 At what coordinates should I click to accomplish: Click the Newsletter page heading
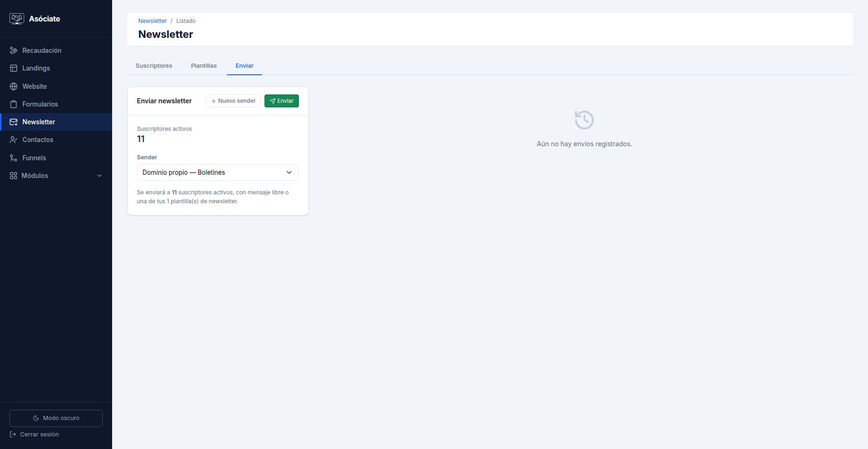click(x=165, y=34)
